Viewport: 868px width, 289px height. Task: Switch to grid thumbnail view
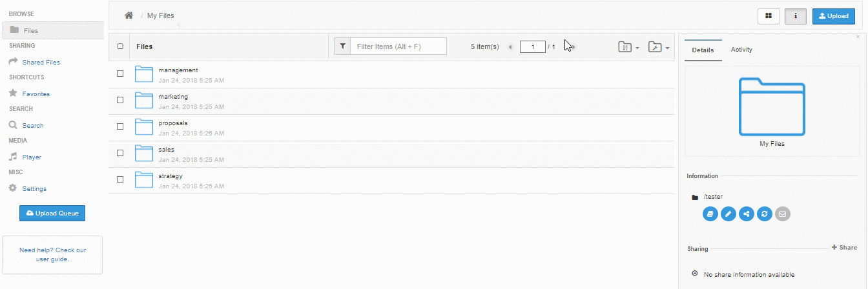[x=769, y=16]
